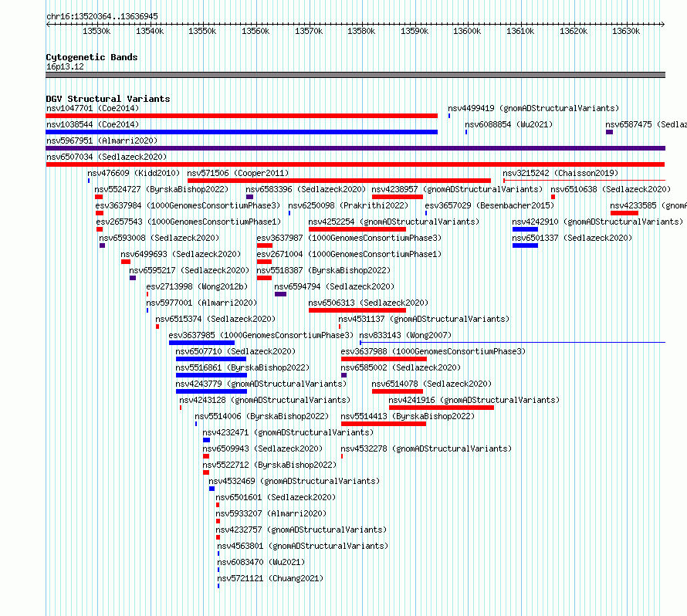Click the purple nsv6594794 Sedlazeck2020 bar

pyautogui.click(x=280, y=294)
